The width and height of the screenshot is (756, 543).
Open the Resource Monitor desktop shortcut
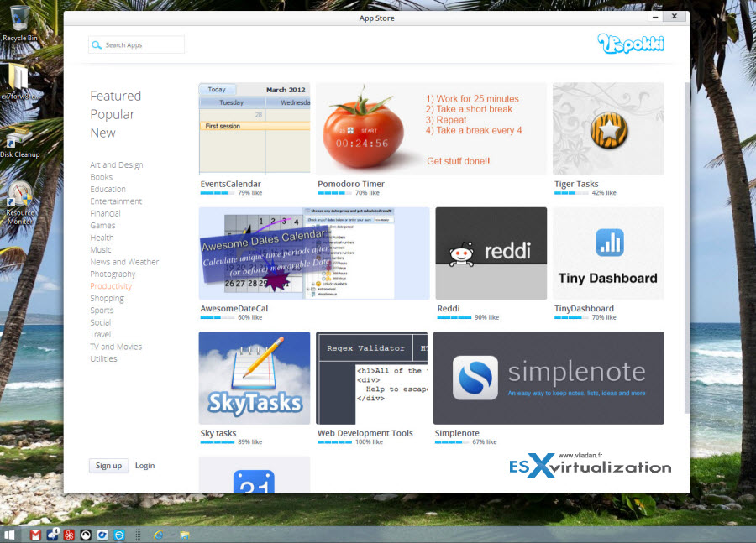pos(20,203)
